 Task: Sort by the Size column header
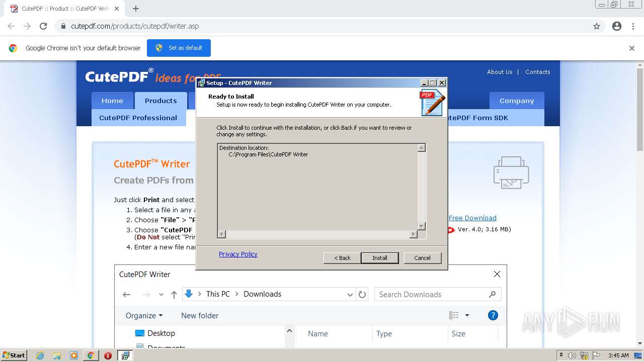point(458,333)
